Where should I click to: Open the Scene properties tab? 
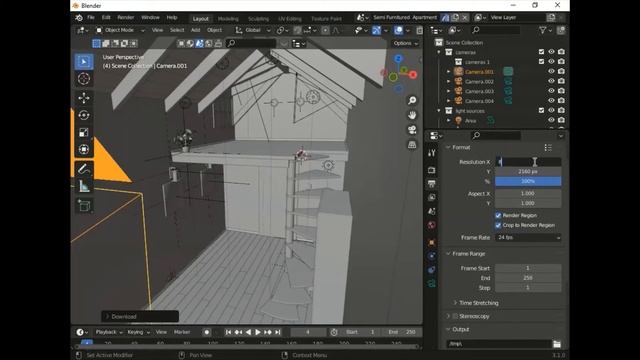click(432, 211)
